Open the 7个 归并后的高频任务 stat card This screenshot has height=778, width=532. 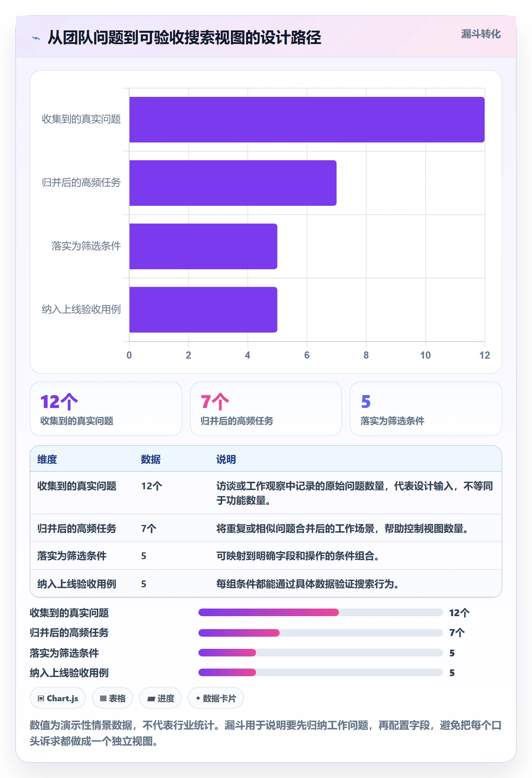(x=266, y=409)
